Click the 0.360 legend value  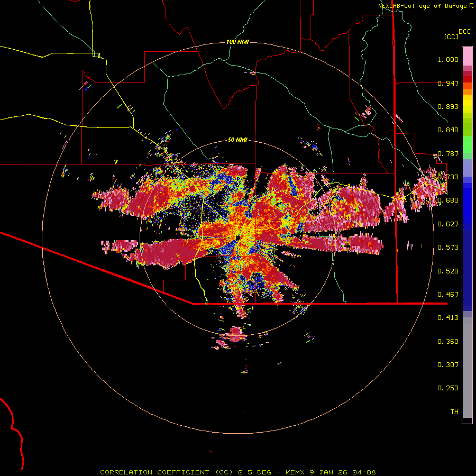[x=448, y=342]
